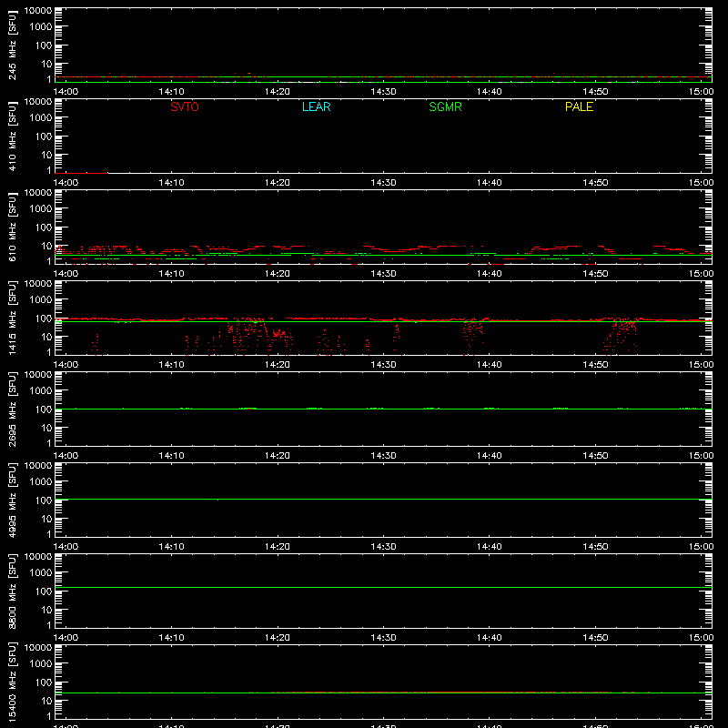Select the 610 MHz [SFU] axis title

click(12, 228)
